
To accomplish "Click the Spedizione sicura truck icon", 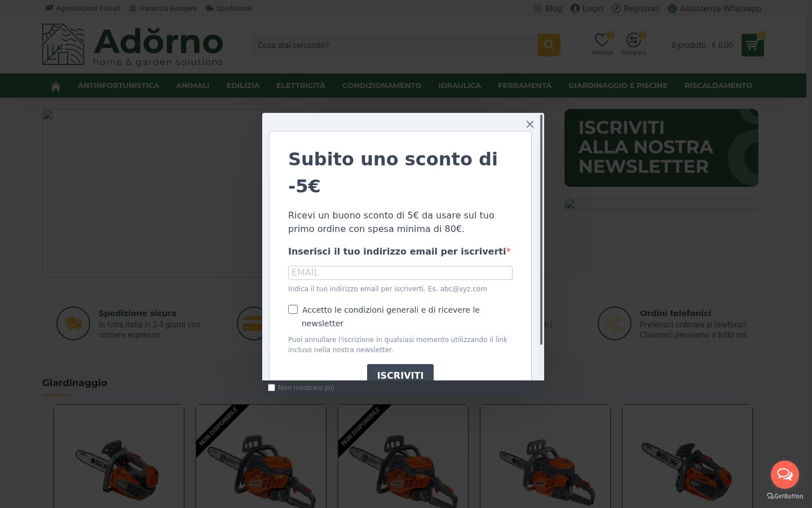I will [73, 323].
